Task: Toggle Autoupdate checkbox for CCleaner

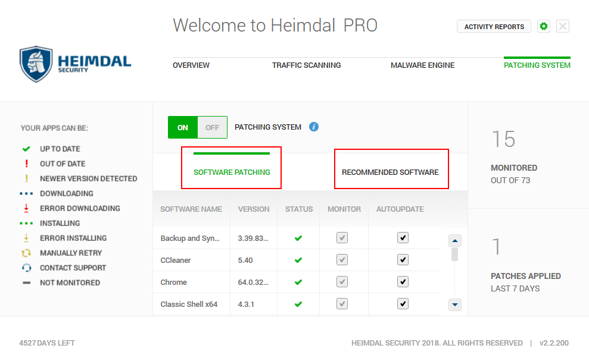Action: tap(403, 260)
